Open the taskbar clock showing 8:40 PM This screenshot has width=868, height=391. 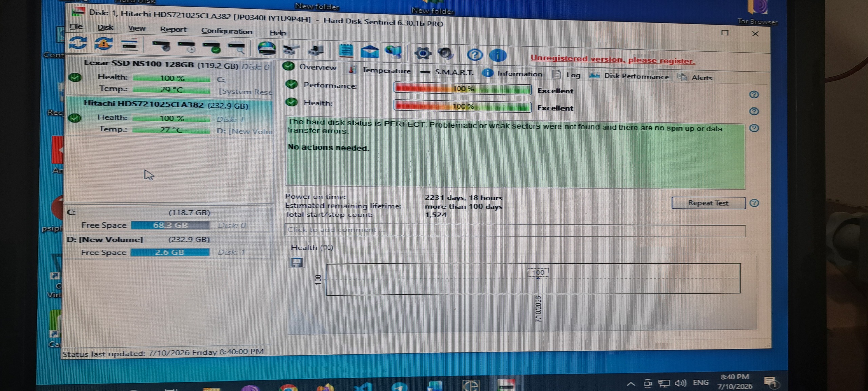735,382
